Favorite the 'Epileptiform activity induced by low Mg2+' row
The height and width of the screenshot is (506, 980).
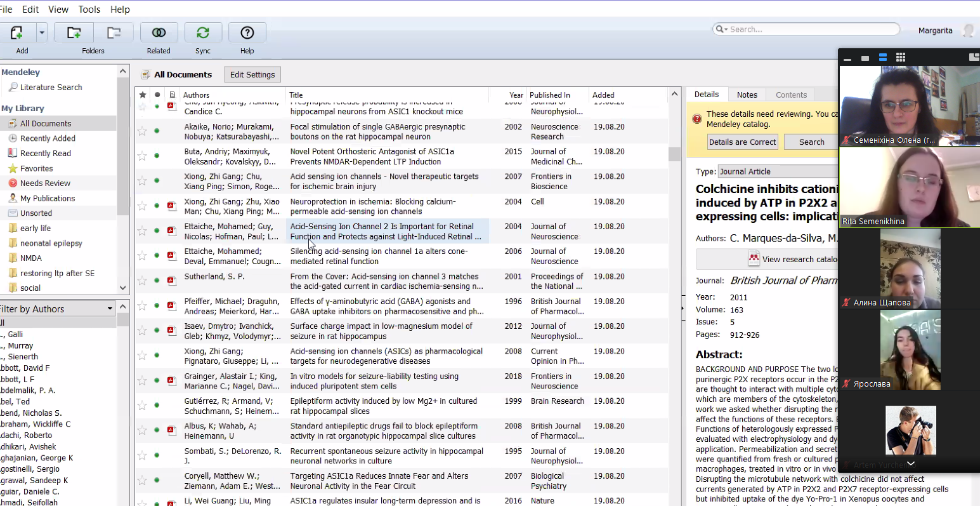tap(142, 406)
